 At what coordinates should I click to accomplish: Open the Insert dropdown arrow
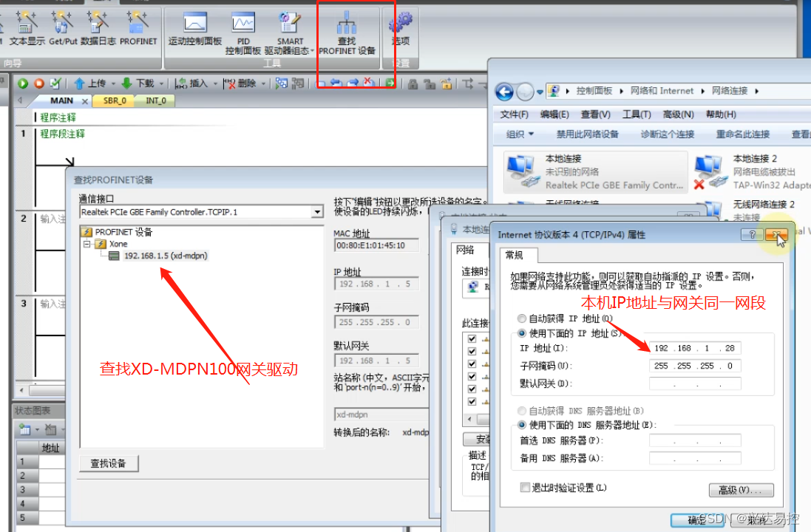(x=215, y=83)
